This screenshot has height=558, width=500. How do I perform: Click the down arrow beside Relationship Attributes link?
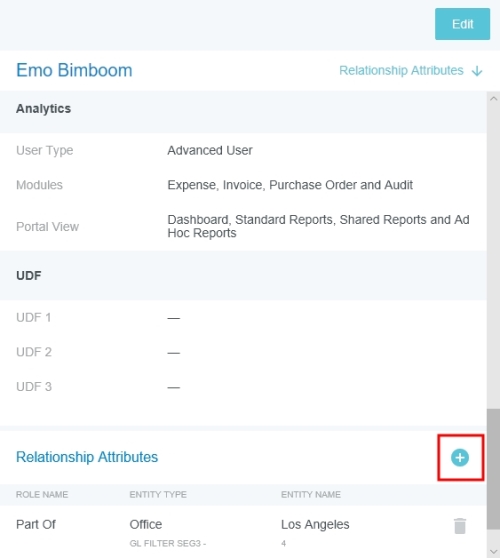(477, 71)
